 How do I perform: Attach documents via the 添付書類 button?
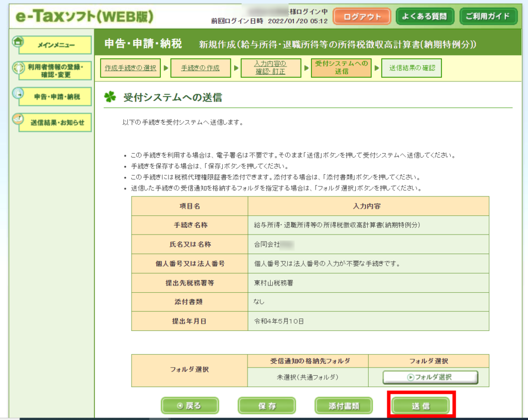pos(343,406)
